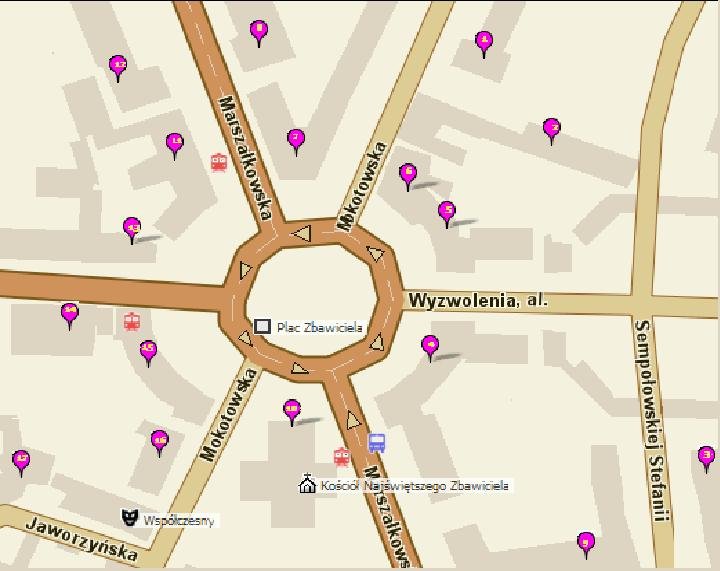The image size is (720, 571).
Task: Click the Kościół Najświętszego Zbawiciela label
Action: (x=415, y=486)
